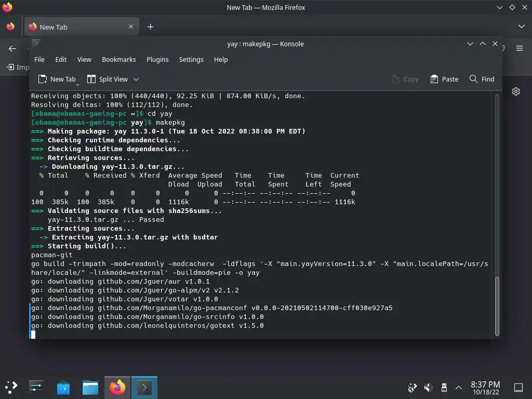Image resolution: width=532 pixels, height=399 pixels.
Task: Click the removable devices tray icon
Action: pyautogui.click(x=444, y=388)
